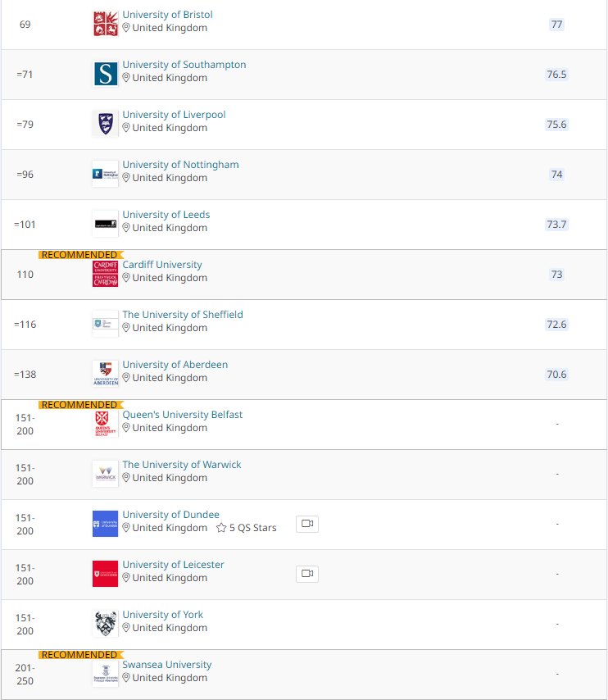Click the University of Sheffield logo
This screenshot has width=608, height=700.
coord(106,324)
